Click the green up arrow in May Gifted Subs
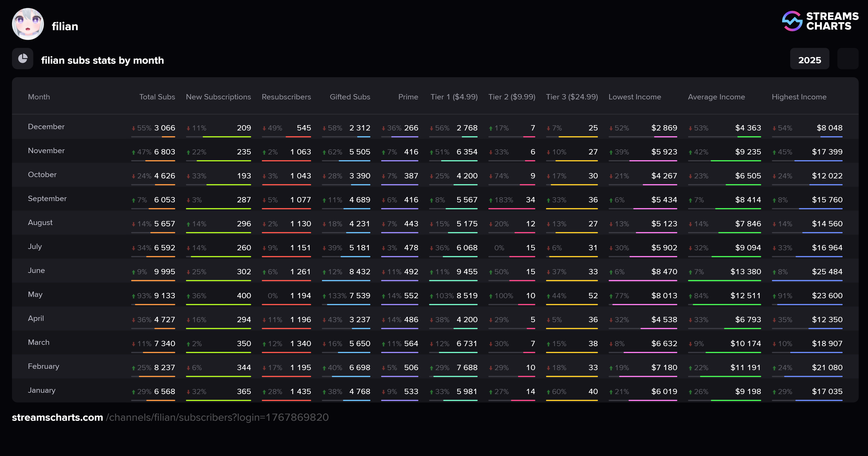 (x=324, y=296)
